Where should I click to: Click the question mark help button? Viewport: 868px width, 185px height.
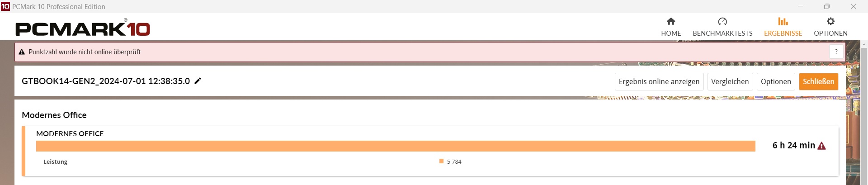836,52
